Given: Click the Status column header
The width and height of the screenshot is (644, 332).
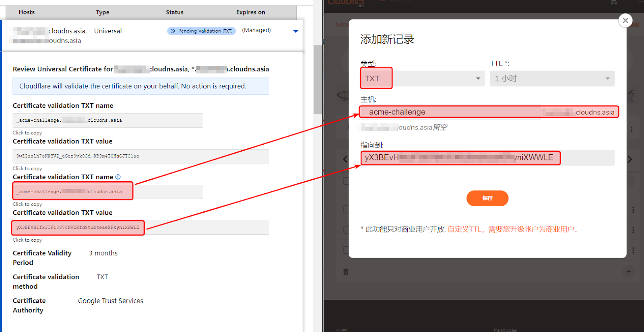Looking at the screenshot, I should click(174, 12).
